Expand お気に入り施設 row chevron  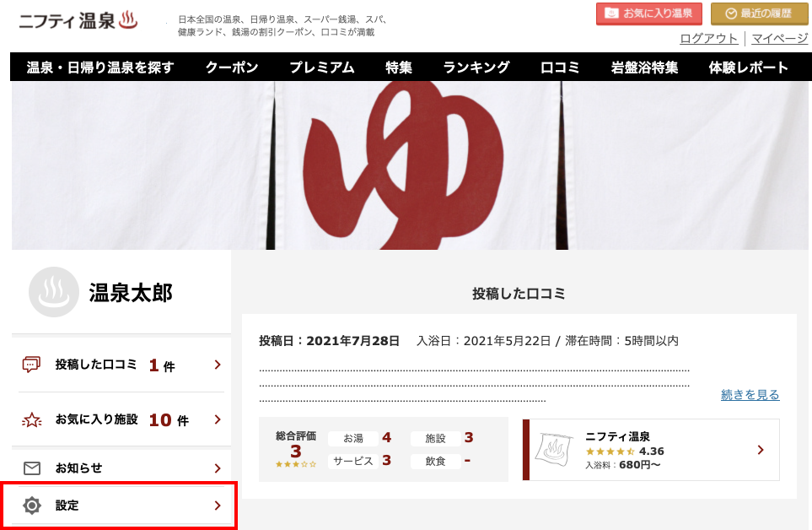(218, 419)
